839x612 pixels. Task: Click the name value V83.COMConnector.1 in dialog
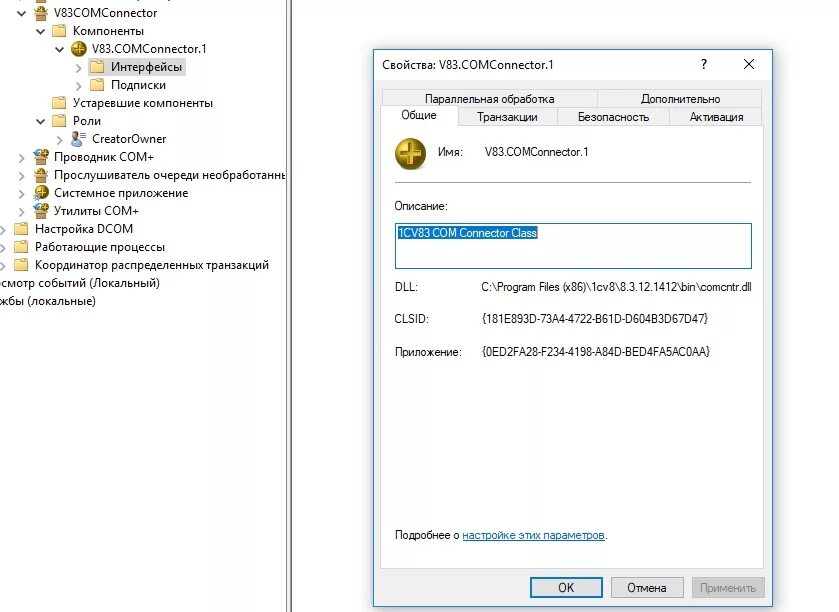(x=536, y=152)
